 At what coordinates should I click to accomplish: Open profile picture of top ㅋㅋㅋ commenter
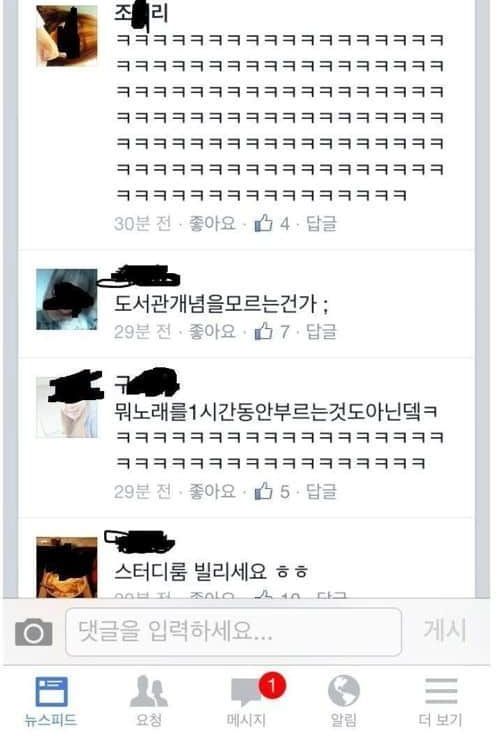[x=67, y=36]
